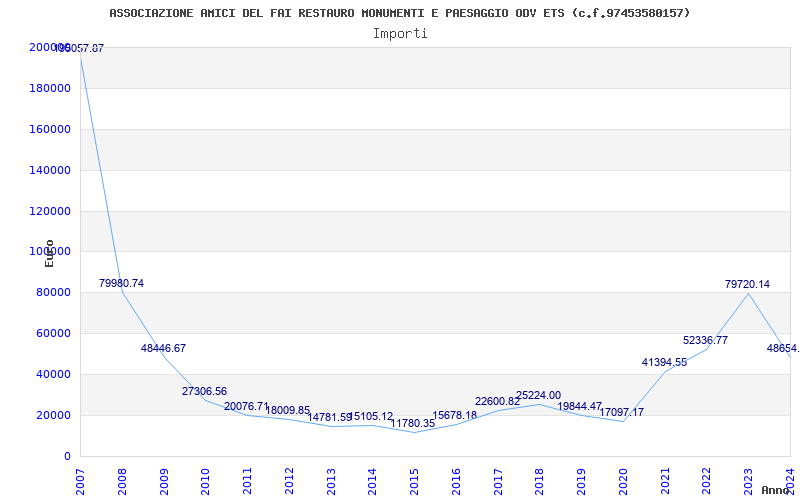Click the 2015 year label
Image resolution: width=800 pixels, height=500 pixels.
(x=415, y=482)
